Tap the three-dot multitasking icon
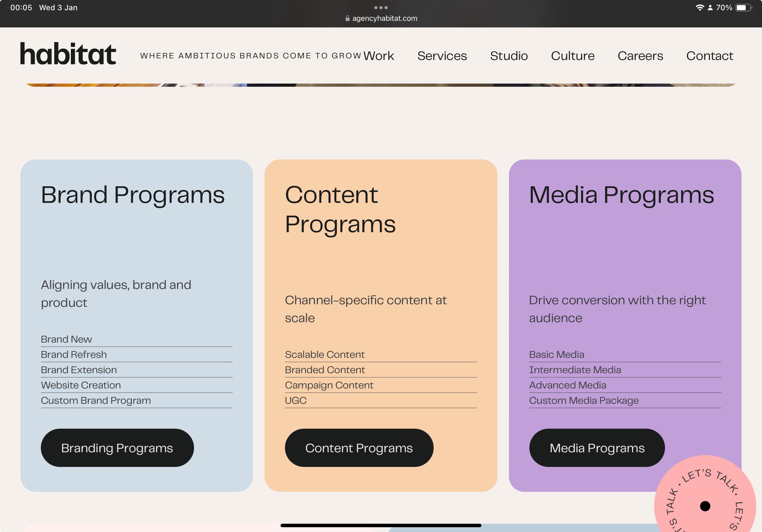 [381, 7]
